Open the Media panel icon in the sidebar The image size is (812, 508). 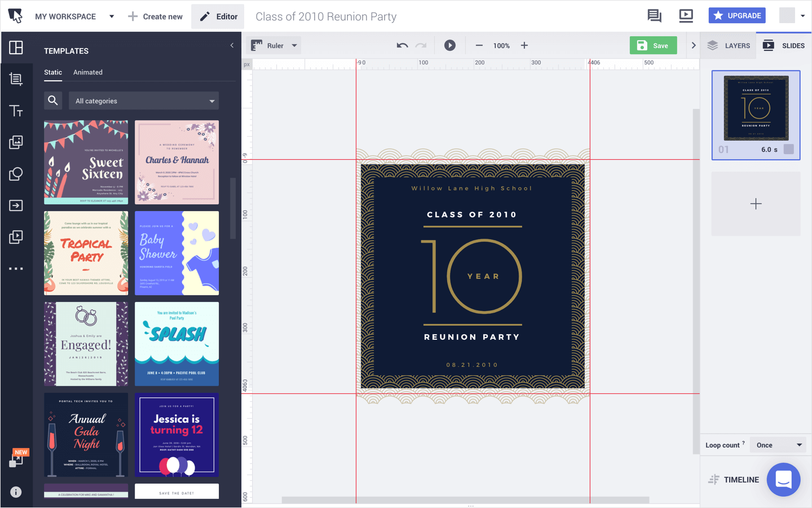click(x=16, y=237)
